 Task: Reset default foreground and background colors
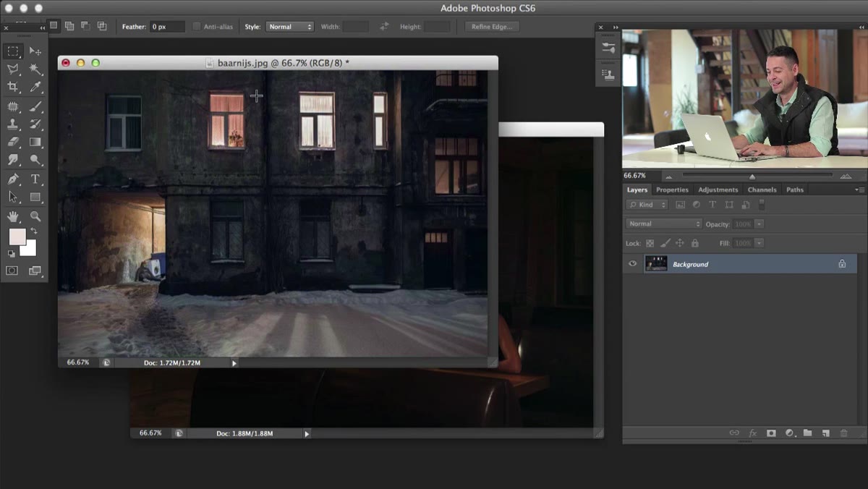point(12,253)
